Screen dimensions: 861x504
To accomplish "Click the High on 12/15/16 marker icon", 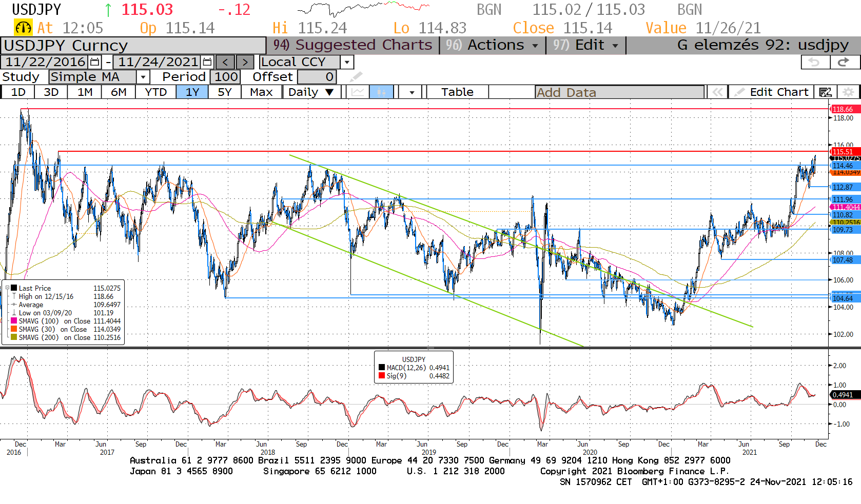I will pos(14,296).
